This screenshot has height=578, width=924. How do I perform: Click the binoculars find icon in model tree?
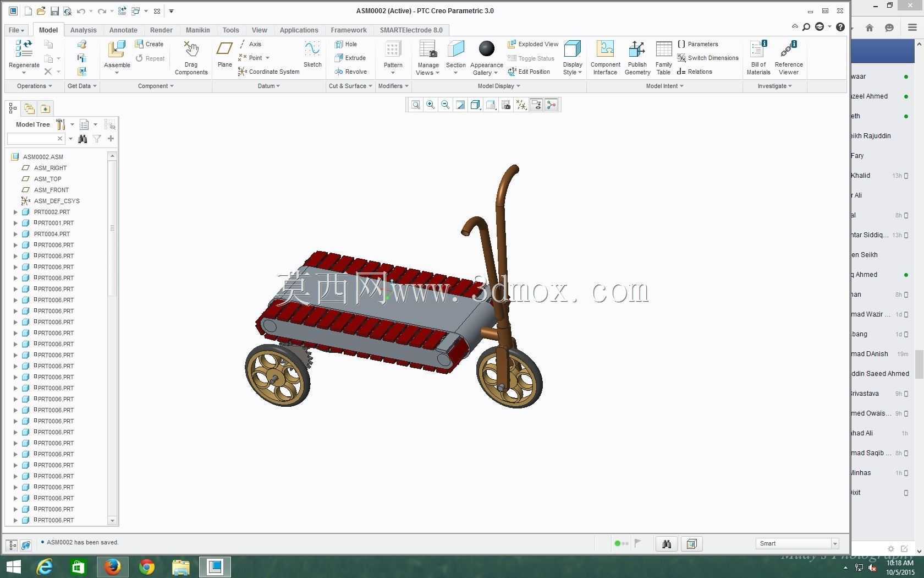click(x=82, y=139)
